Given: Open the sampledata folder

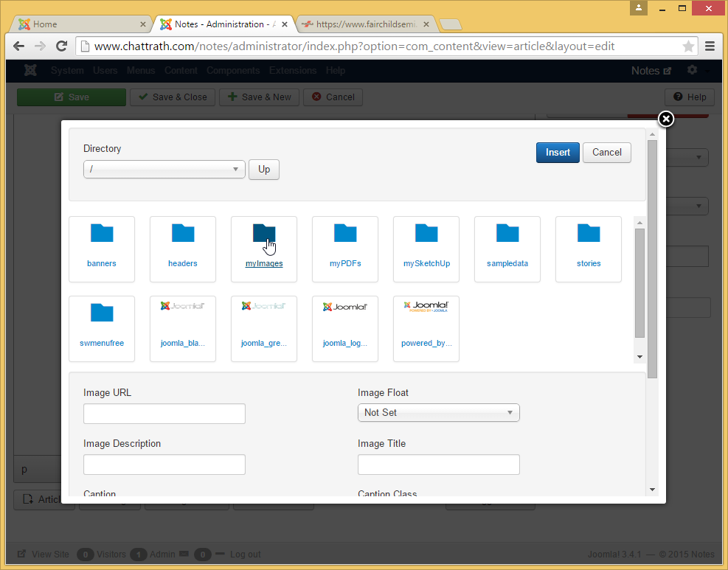Looking at the screenshot, I should [x=507, y=234].
